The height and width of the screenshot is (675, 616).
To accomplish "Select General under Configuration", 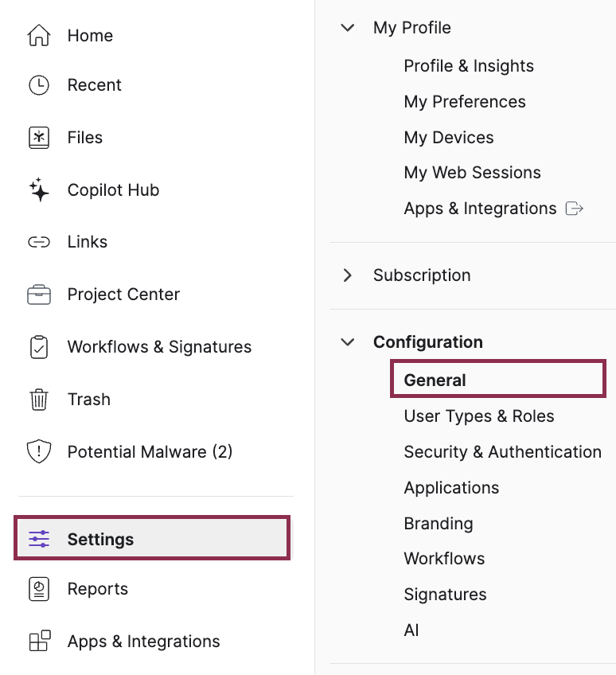I will (435, 380).
